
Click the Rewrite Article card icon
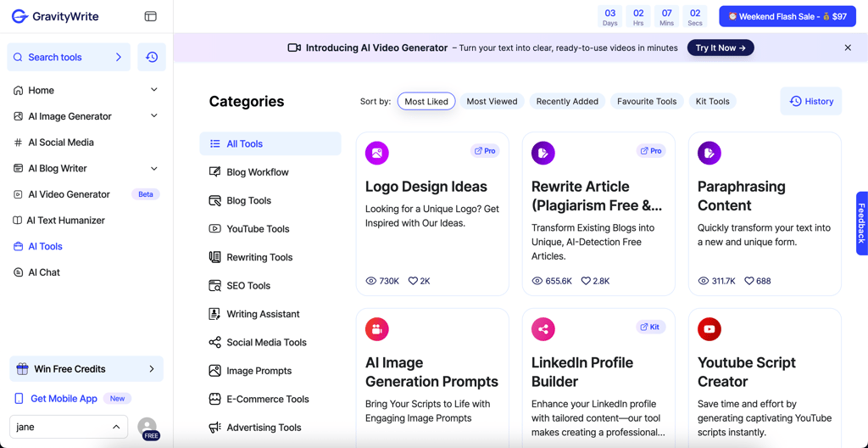coord(543,153)
